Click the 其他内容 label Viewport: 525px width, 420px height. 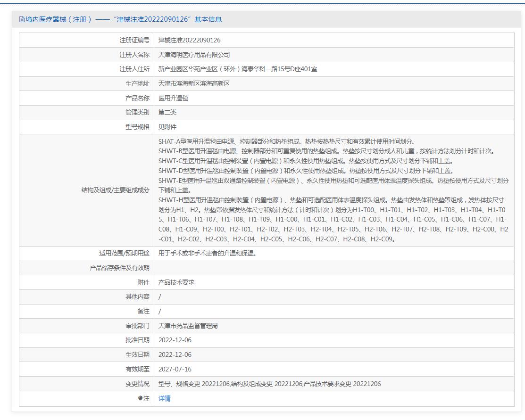138,297
